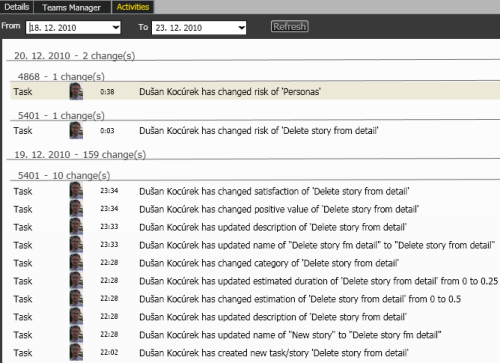Click avatar beside 'changed category' entry
Image resolution: width=500 pixels, height=363 pixels.
coord(76,263)
